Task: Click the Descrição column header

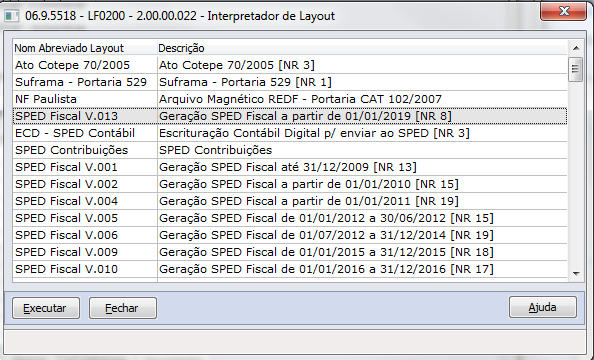Action: coord(362,48)
